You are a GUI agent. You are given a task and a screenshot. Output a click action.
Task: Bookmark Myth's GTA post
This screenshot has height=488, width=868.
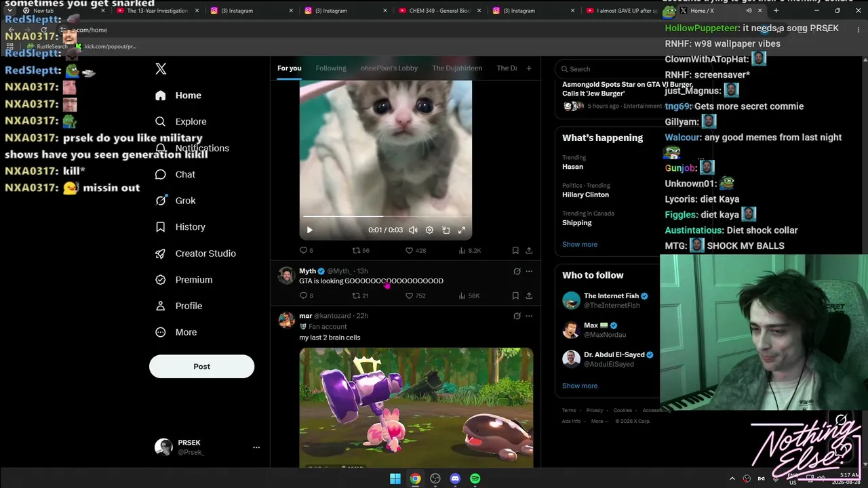(515, 296)
